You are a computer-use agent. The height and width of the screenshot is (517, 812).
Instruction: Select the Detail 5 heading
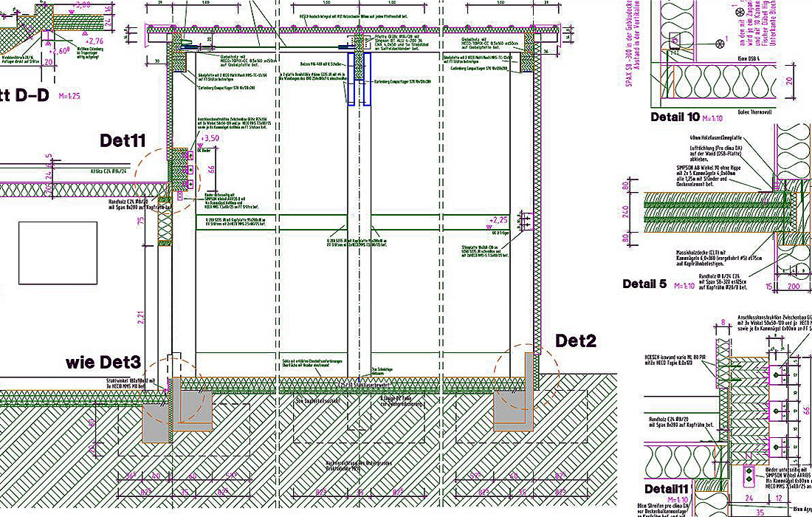pos(644,284)
